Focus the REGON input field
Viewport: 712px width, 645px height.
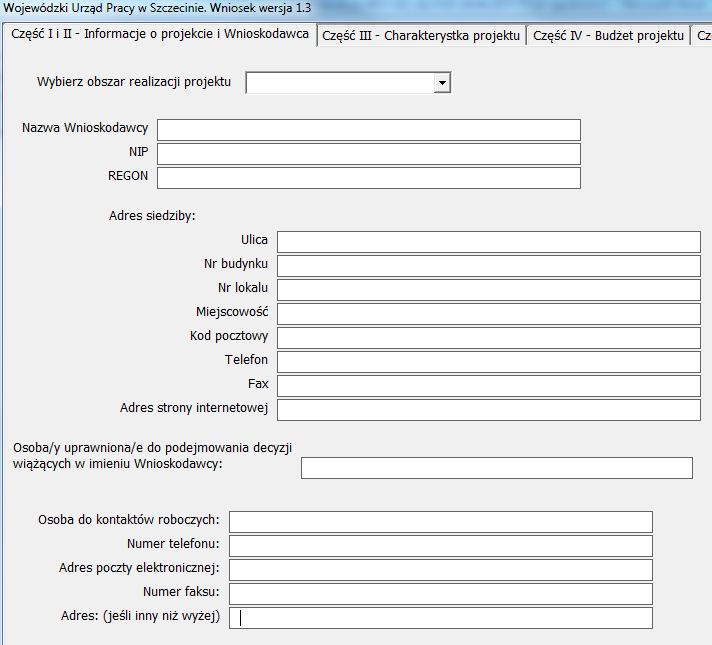pos(369,178)
